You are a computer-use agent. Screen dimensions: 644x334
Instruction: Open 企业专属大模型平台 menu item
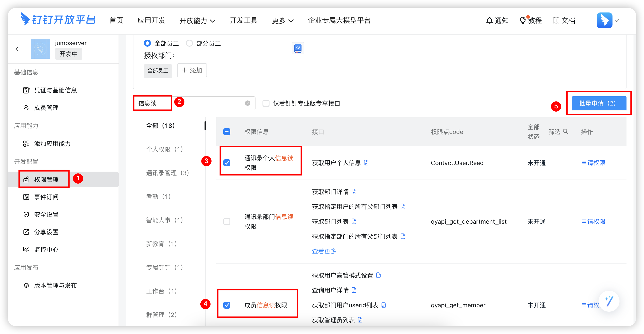pos(339,20)
